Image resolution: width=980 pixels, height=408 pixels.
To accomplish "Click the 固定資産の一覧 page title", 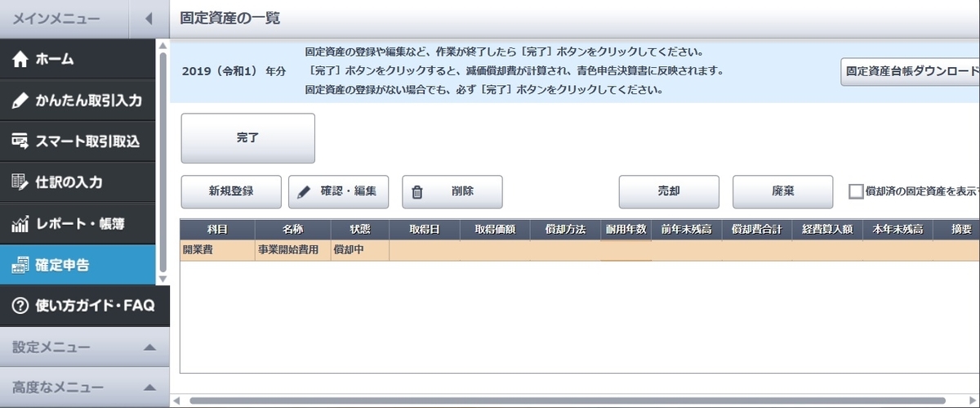I will 230,17.
